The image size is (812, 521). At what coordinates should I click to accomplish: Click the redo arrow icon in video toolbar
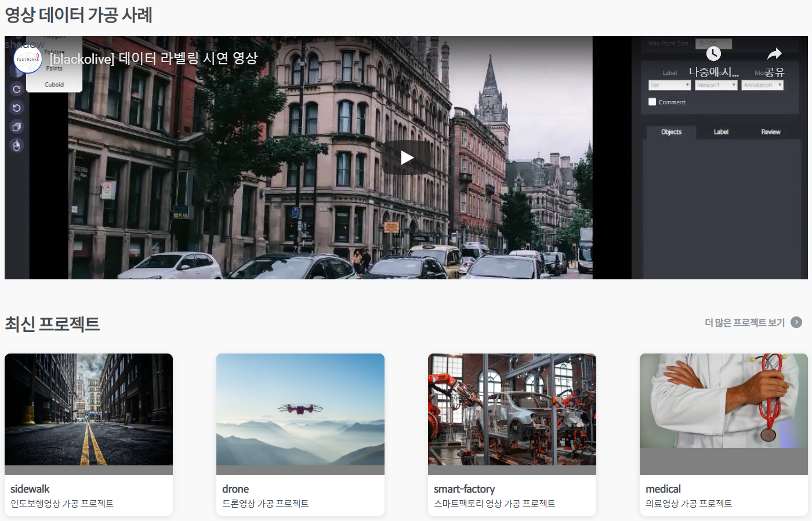tap(17, 89)
